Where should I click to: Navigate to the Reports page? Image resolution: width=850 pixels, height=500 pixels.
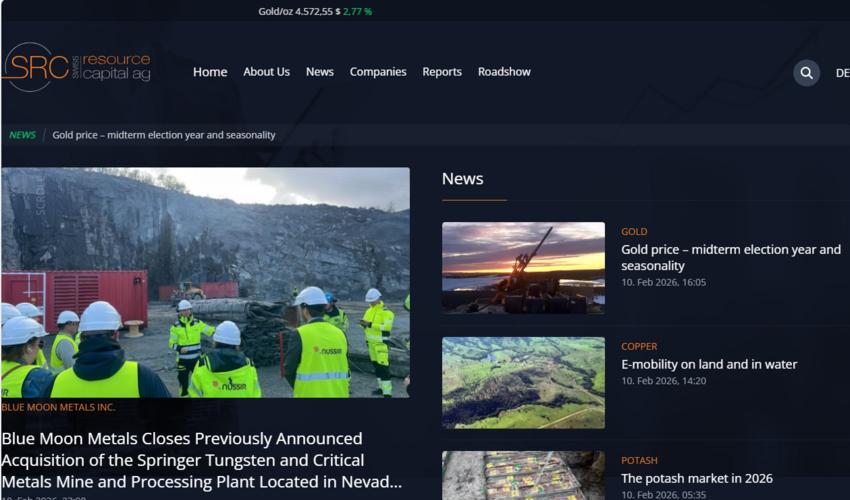442,72
